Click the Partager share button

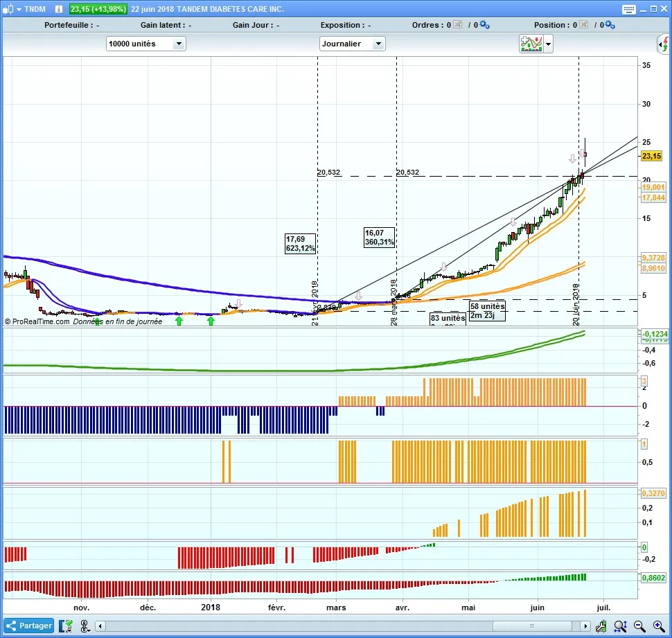coord(28,626)
